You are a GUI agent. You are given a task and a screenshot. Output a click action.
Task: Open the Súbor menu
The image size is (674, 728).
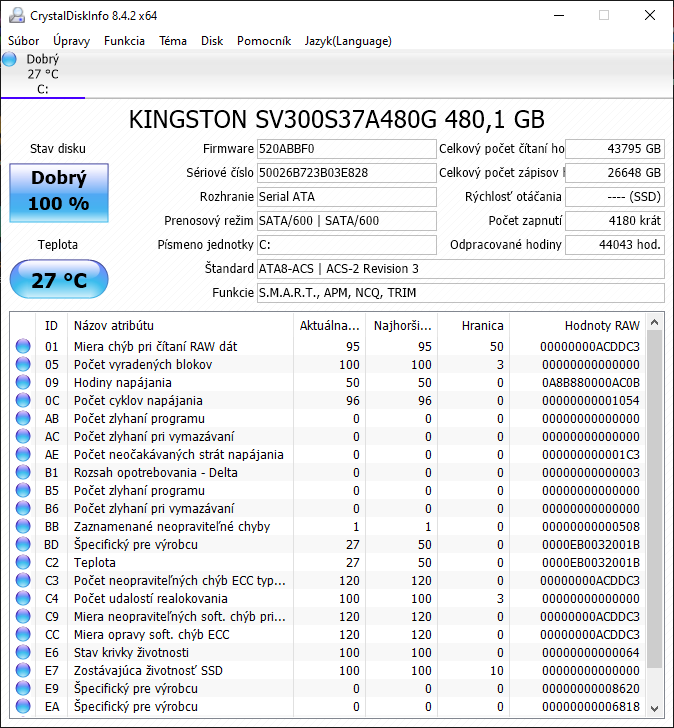click(x=24, y=41)
